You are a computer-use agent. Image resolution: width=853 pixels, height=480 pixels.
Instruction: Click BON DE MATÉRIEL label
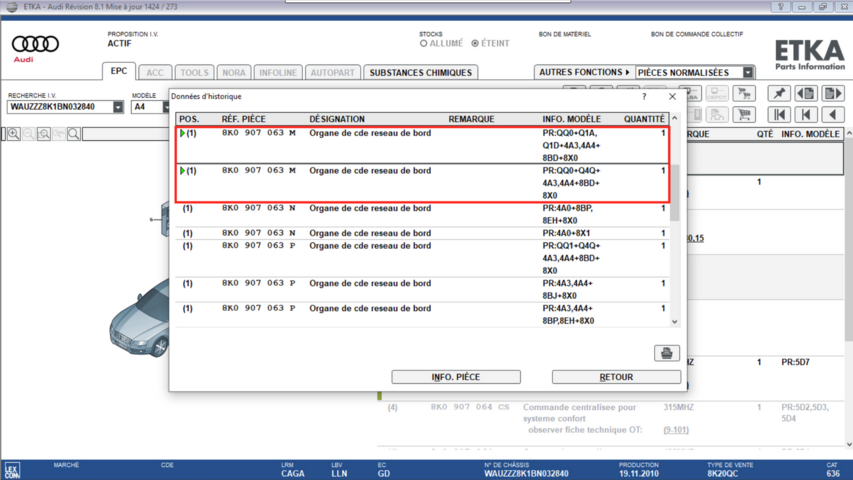[565, 34]
